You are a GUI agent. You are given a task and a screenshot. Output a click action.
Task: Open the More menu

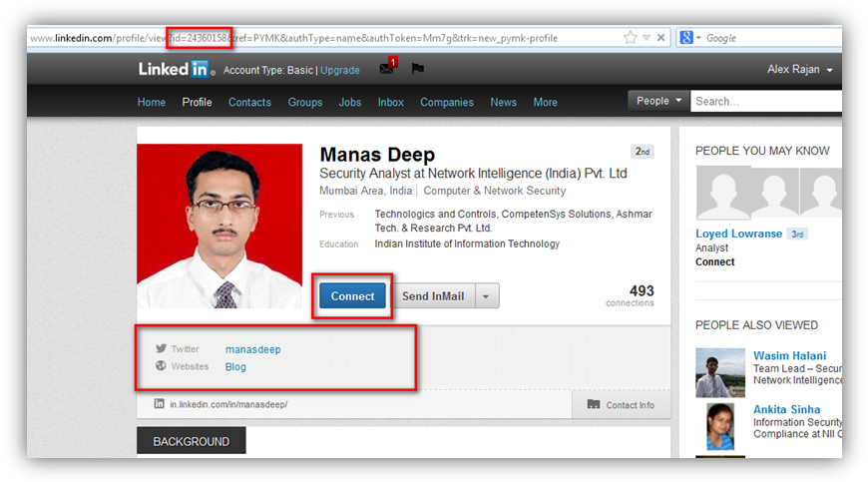tap(546, 103)
